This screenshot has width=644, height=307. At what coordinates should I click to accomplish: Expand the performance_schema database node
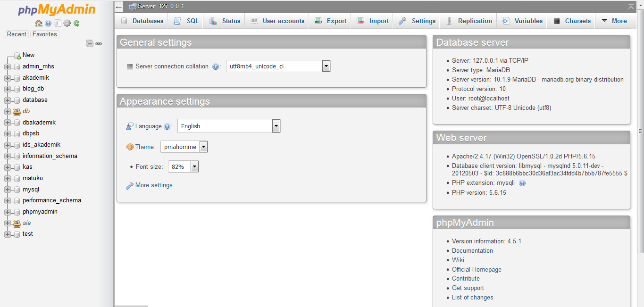pos(7,201)
